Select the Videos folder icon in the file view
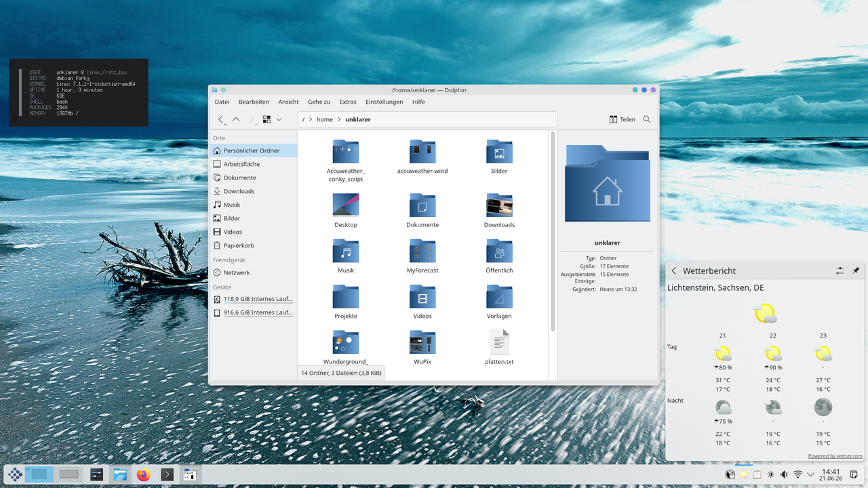 (x=422, y=296)
